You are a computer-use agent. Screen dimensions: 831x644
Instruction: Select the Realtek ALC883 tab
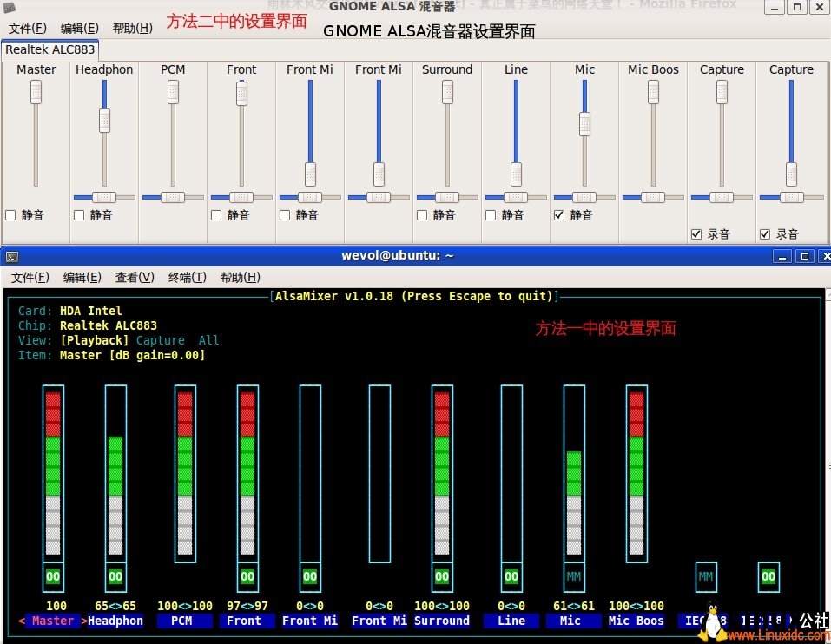[x=49, y=49]
